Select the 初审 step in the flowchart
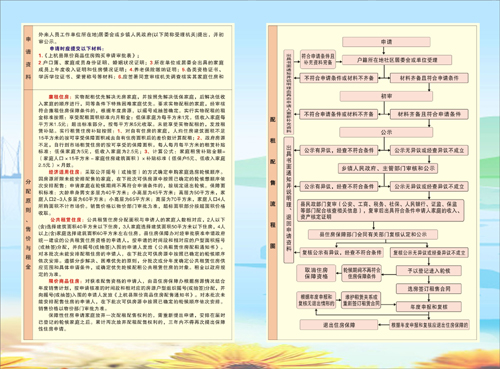The height and width of the screenshot is (369, 500). (386, 96)
